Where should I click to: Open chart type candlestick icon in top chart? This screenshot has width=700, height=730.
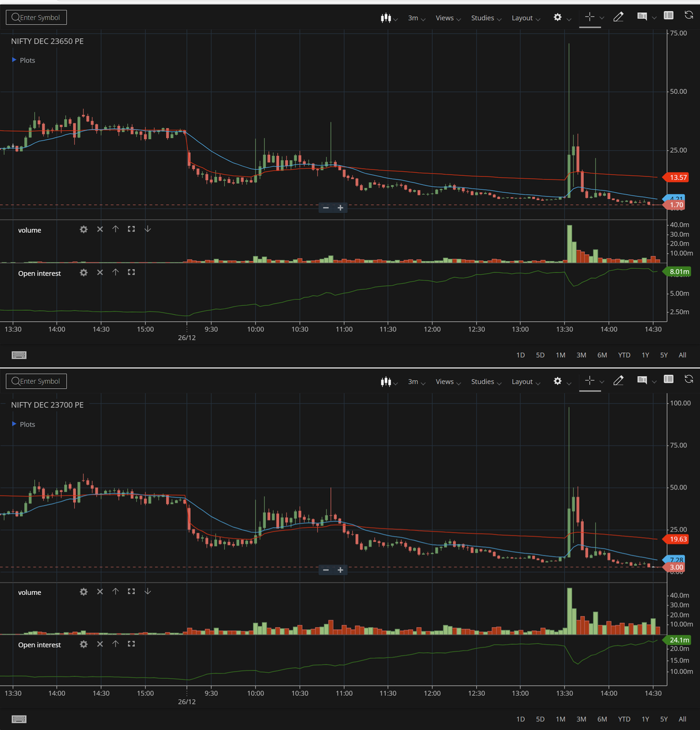tap(386, 18)
